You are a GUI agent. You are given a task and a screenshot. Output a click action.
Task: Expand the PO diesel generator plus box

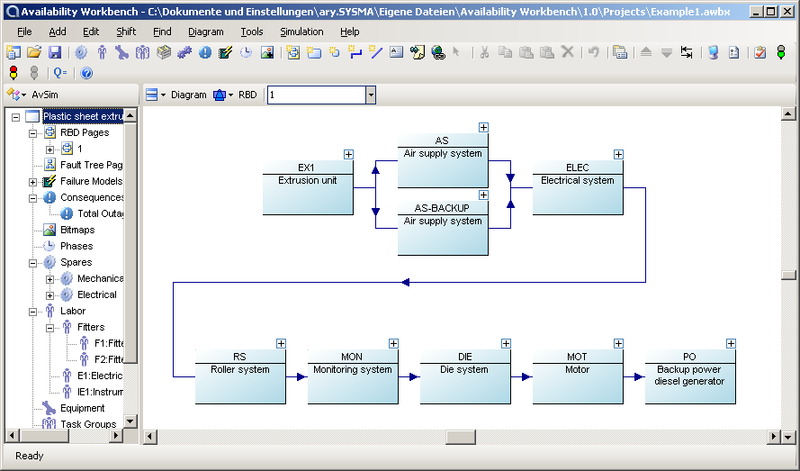pyautogui.click(x=731, y=343)
